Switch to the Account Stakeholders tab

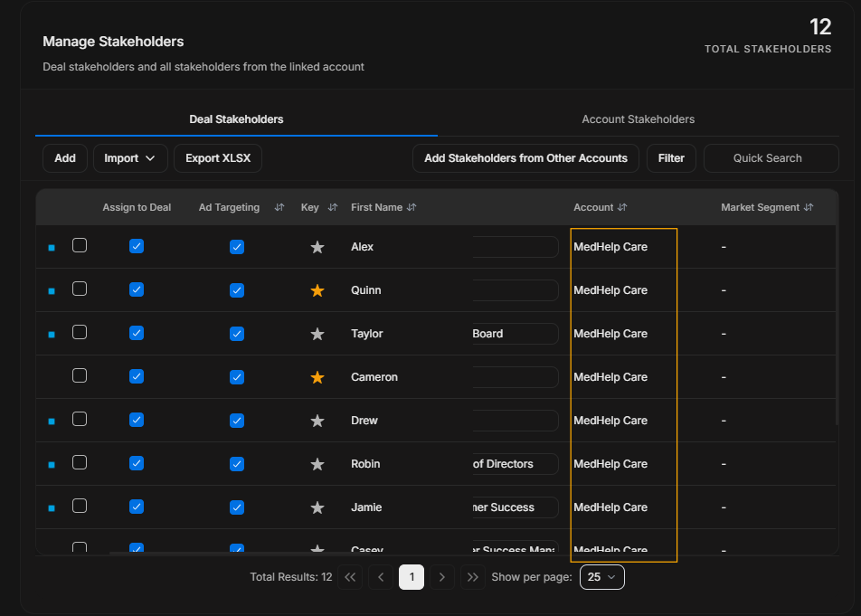639,119
